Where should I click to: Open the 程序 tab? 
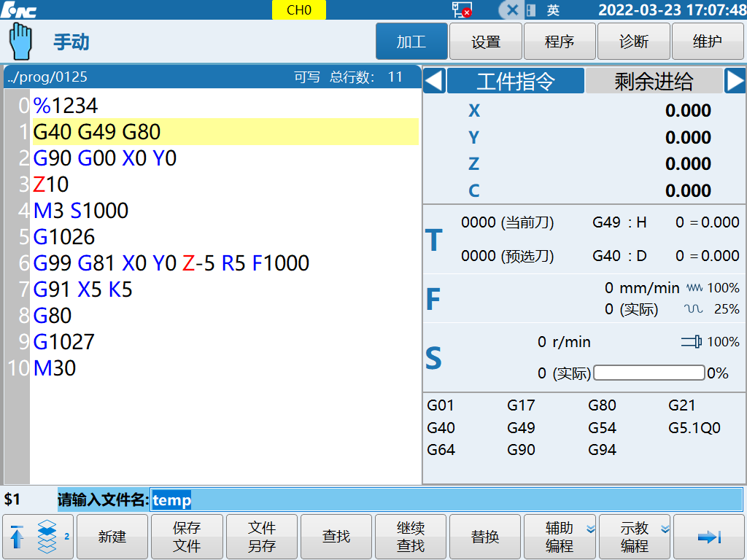(x=560, y=42)
